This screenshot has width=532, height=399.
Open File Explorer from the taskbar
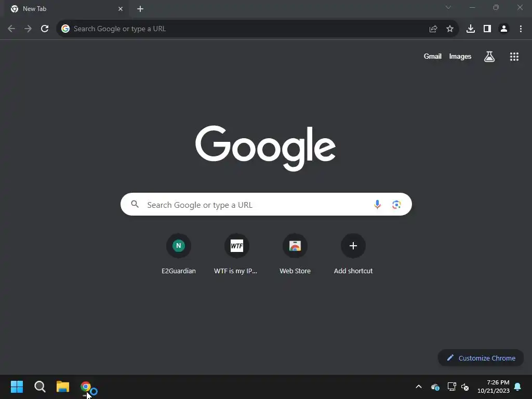63,387
